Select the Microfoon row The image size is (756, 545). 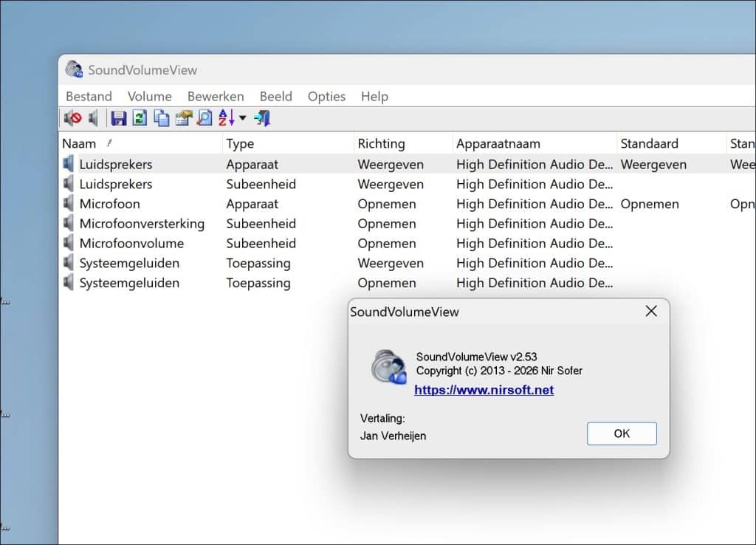pos(408,204)
